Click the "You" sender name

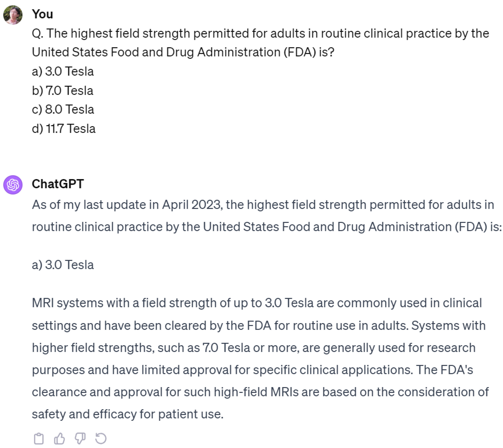tap(42, 14)
